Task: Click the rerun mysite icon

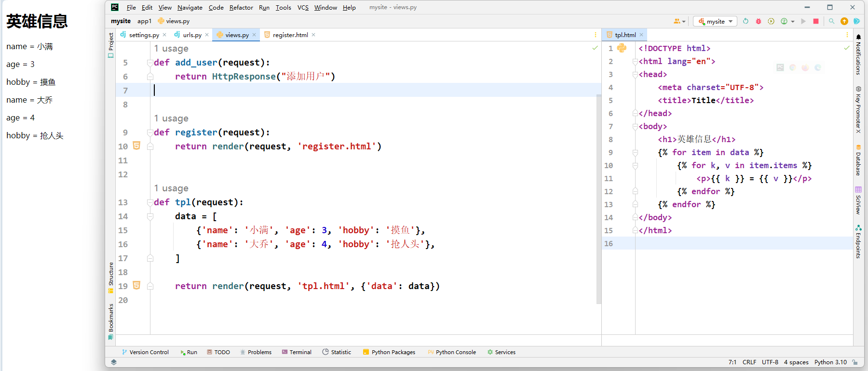Action: click(746, 21)
